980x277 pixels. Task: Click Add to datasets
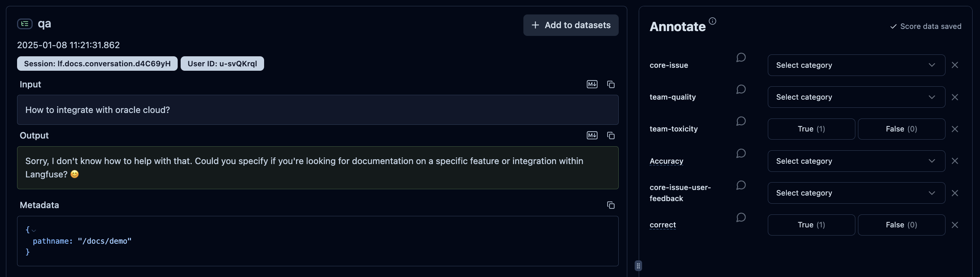[x=570, y=25]
